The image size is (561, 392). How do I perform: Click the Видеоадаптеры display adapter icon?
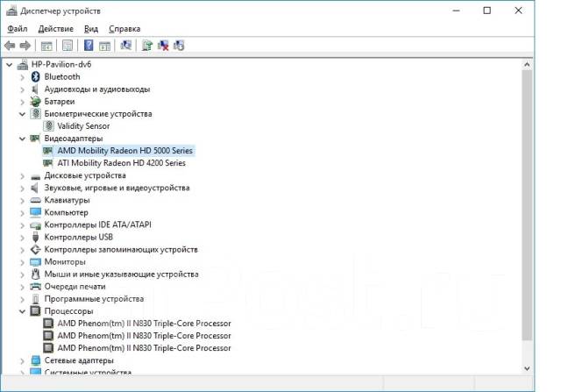(x=35, y=139)
